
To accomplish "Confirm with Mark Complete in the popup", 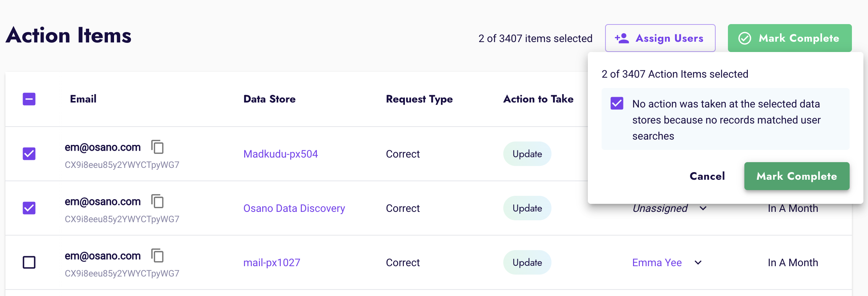I will (796, 176).
